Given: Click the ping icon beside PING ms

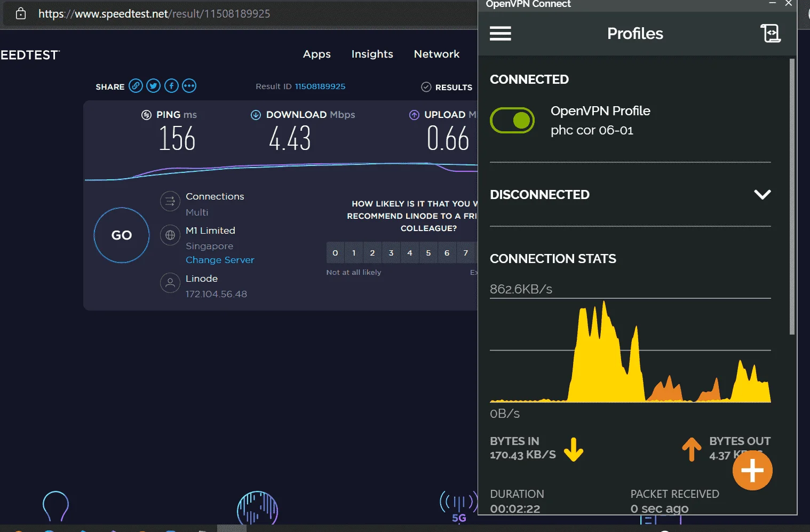Looking at the screenshot, I should (x=146, y=115).
